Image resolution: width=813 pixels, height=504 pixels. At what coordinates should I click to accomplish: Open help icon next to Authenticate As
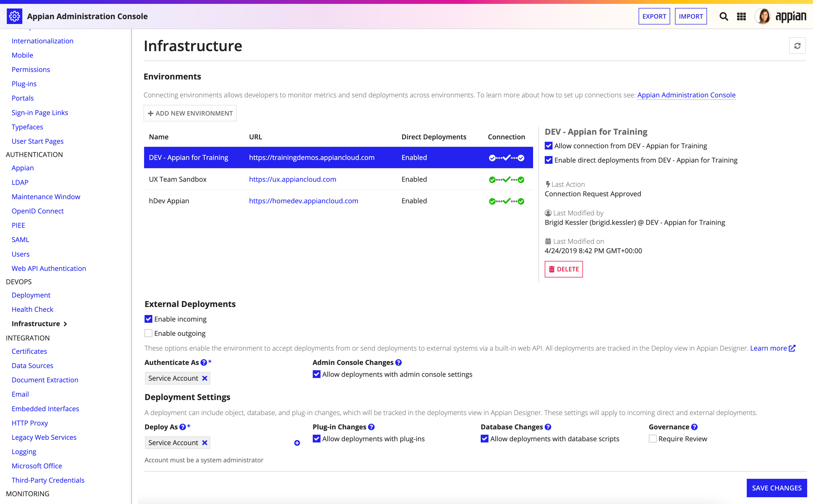click(x=203, y=363)
